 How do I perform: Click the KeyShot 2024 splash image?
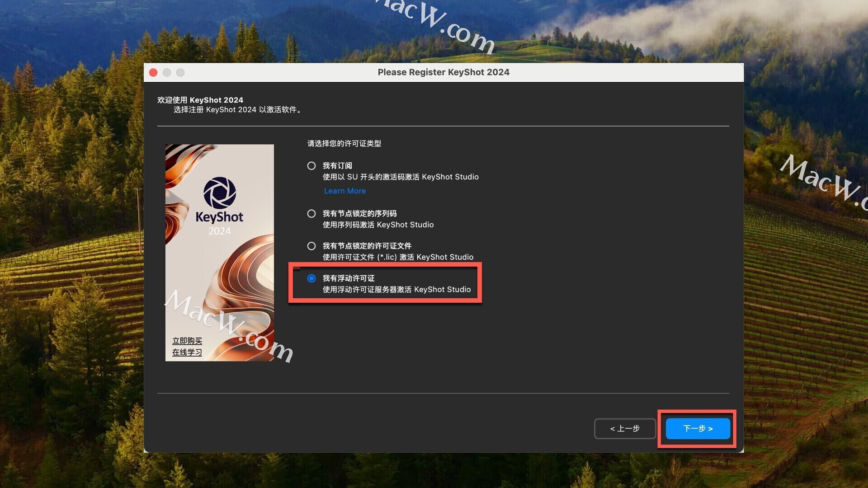pos(220,253)
